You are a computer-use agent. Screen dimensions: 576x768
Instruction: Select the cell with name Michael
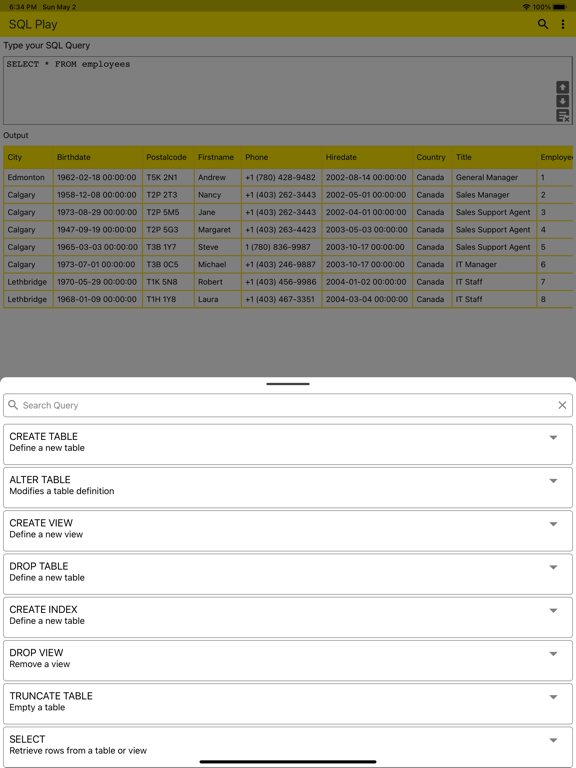(x=217, y=264)
